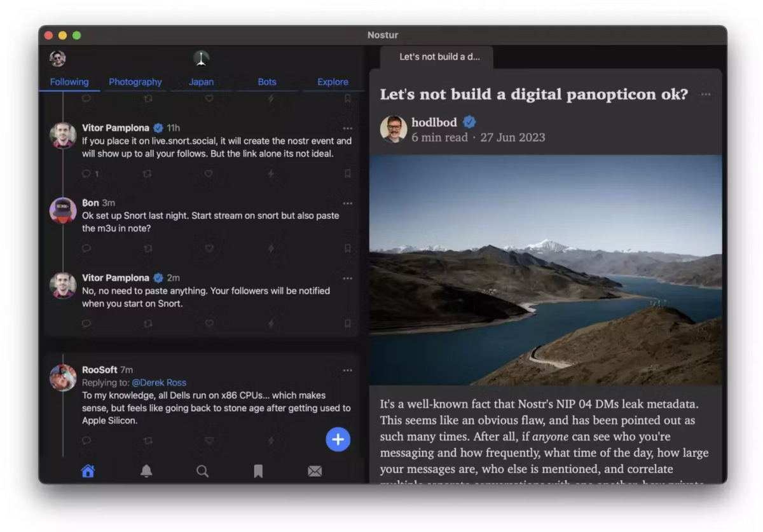Switch to the Photography tab
Image resolution: width=763 pixels, height=532 pixels.
(x=135, y=82)
